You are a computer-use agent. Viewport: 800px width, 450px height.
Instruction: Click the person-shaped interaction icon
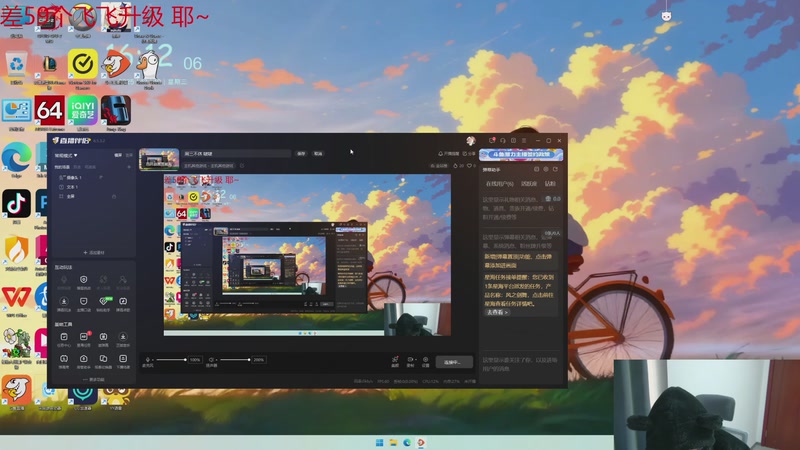(x=122, y=280)
